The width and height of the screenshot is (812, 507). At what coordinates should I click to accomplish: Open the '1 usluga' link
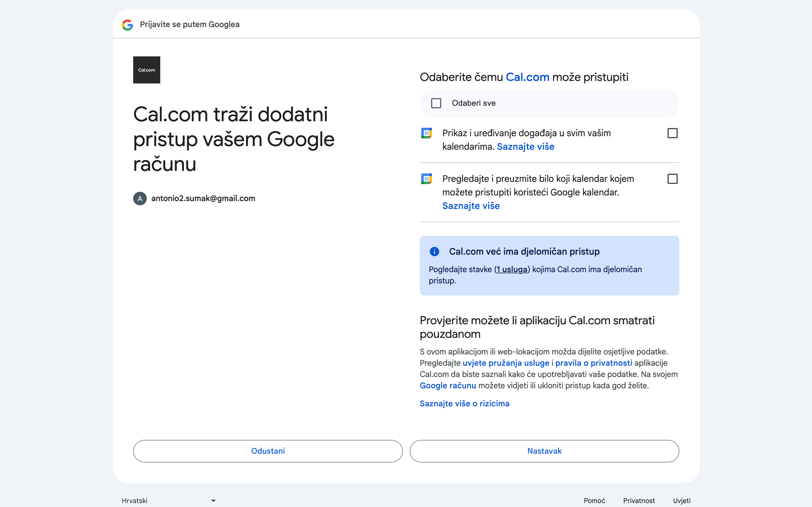point(512,270)
